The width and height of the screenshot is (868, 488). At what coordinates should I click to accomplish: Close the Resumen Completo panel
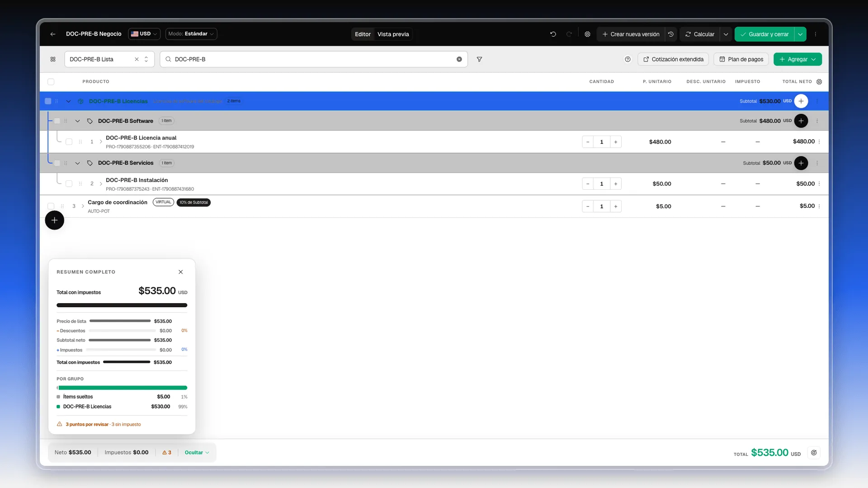tap(181, 272)
